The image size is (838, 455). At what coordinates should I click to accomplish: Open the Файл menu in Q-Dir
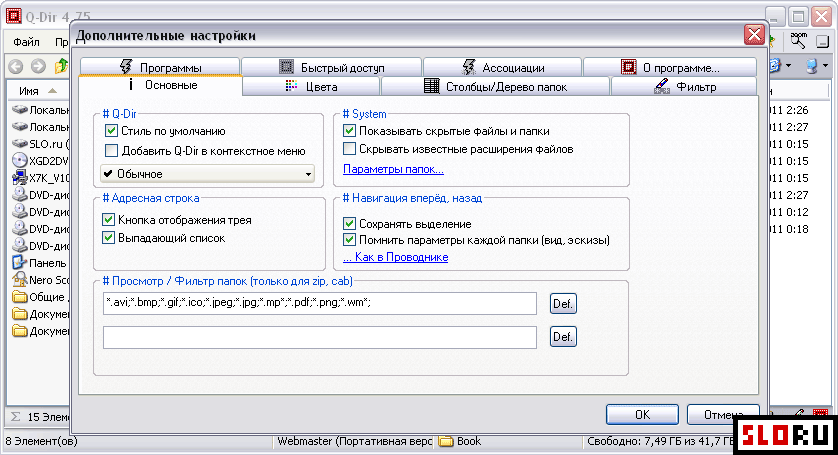26,42
